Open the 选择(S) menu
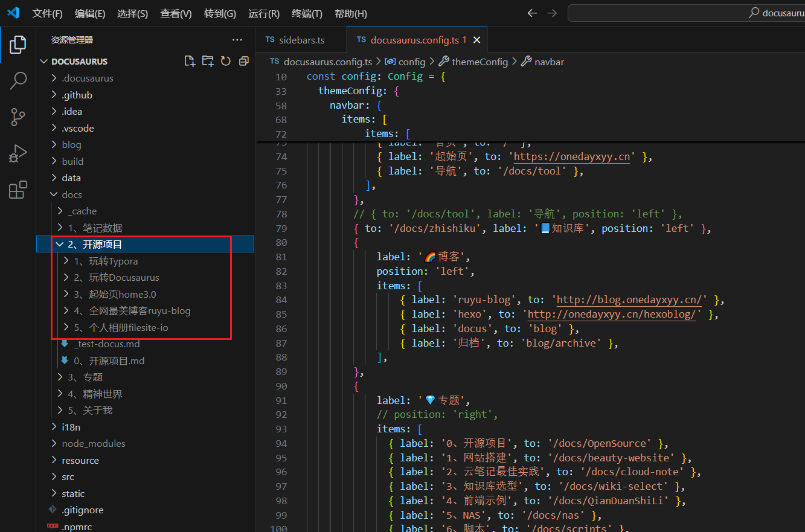Image resolution: width=805 pixels, height=532 pixels. [x=132, y=13]
